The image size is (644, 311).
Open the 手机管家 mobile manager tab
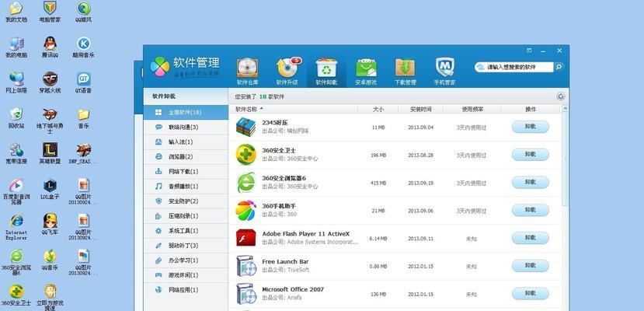tap(444, 72)
